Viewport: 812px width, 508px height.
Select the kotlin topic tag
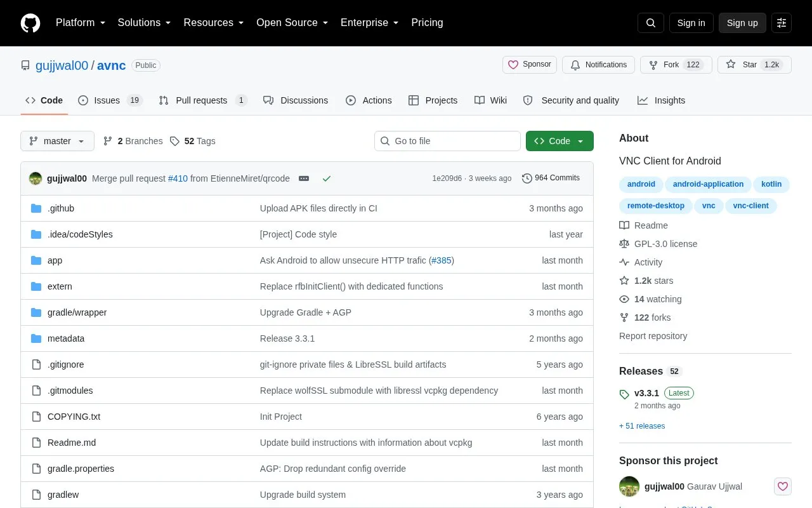point(771,184)
